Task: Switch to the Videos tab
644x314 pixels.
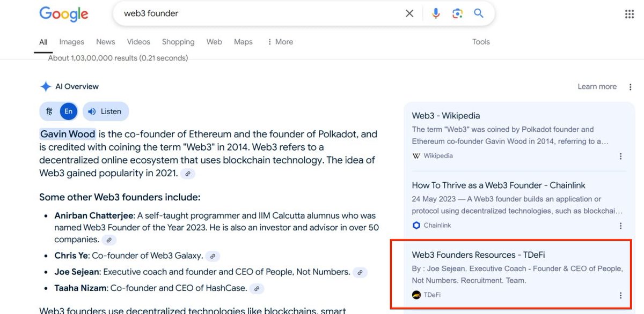Action: tap(138, 42)
